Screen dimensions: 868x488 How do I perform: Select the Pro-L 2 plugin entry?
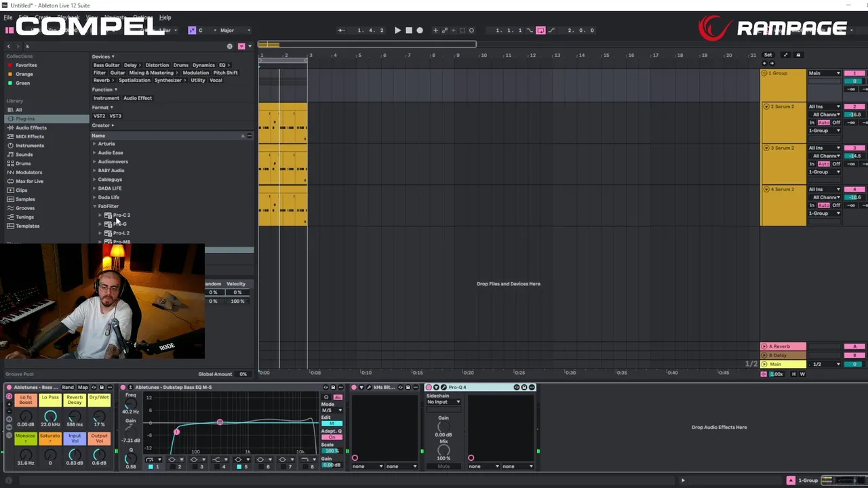(x=121, y=233)
